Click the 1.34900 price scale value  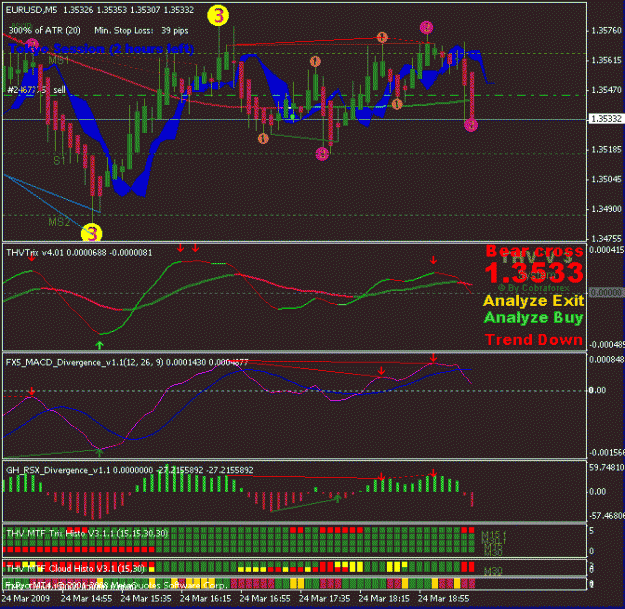(606, 209)
